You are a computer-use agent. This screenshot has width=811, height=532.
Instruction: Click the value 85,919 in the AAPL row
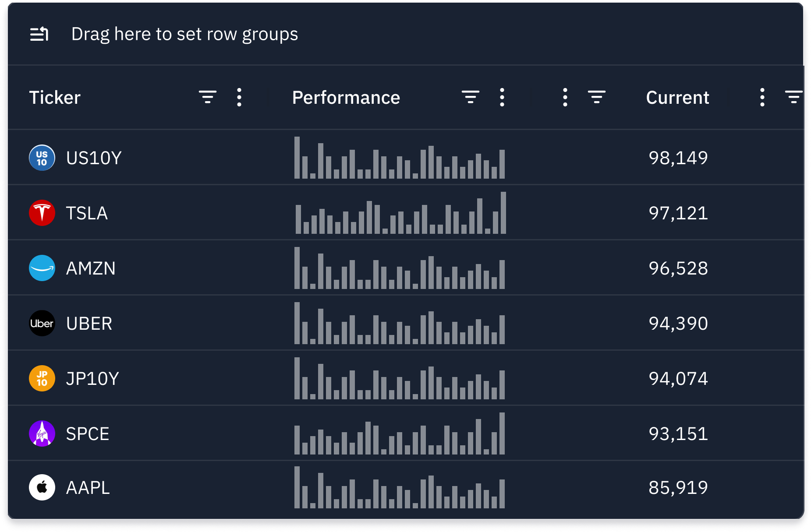click(x=678, y=487)
